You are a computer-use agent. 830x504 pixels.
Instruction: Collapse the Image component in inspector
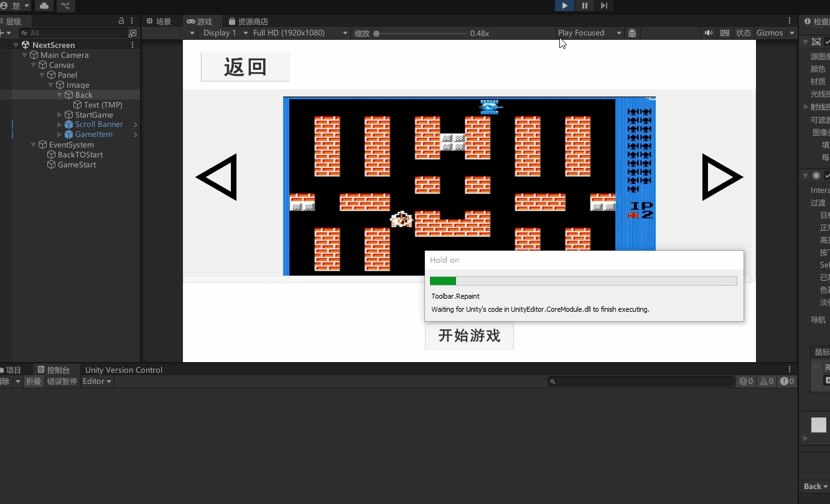[x=806, y=42]
